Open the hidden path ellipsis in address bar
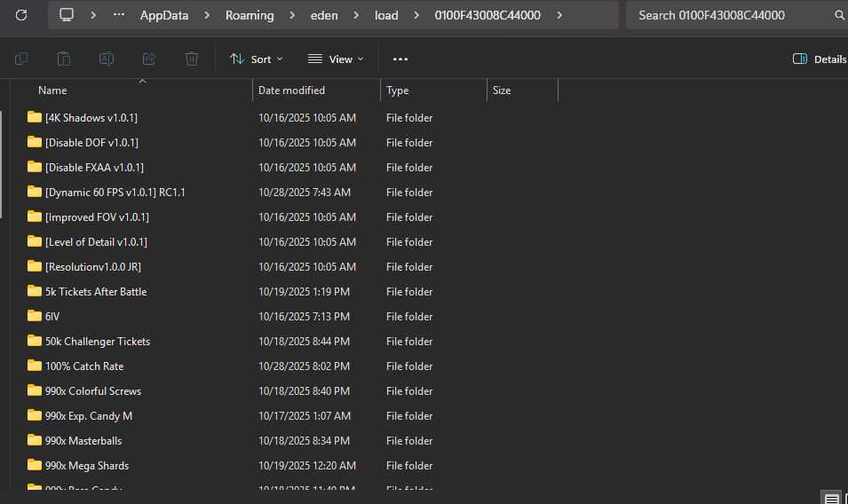This screenshot has width=848, height=504. point(119,14)
